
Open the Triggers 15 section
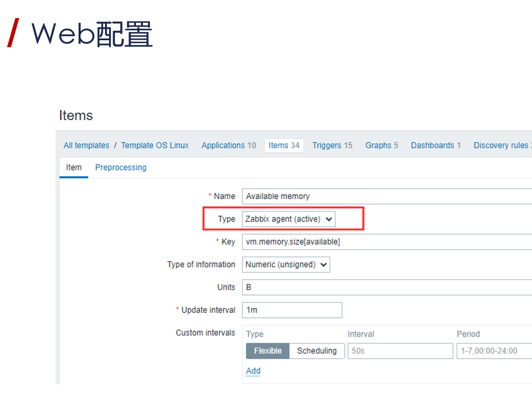click(x=332, y=146)
